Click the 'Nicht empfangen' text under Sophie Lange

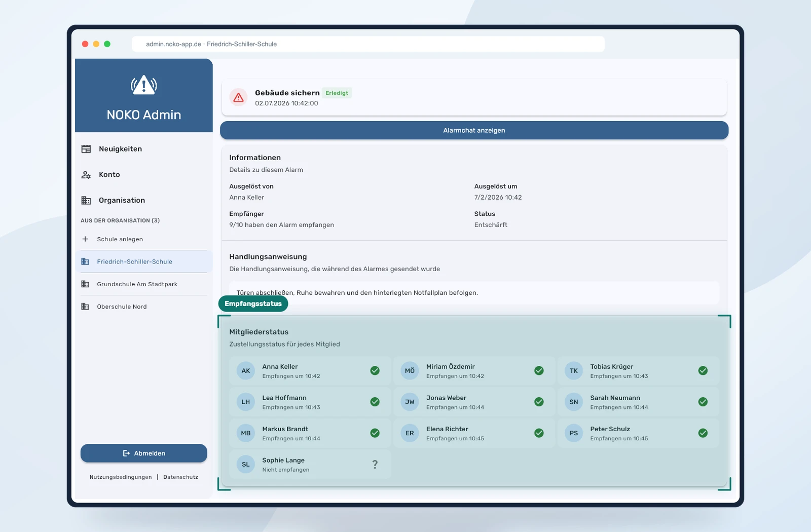coord(286,470)
